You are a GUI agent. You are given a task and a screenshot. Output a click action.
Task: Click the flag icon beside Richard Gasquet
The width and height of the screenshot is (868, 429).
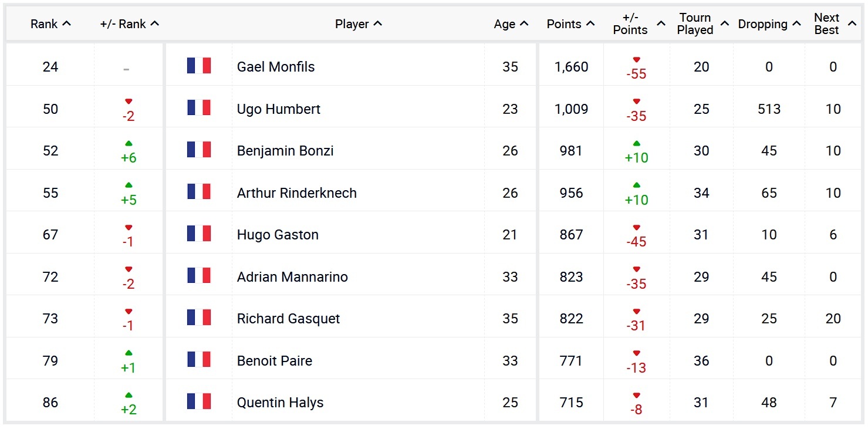(x=199, y=317)
